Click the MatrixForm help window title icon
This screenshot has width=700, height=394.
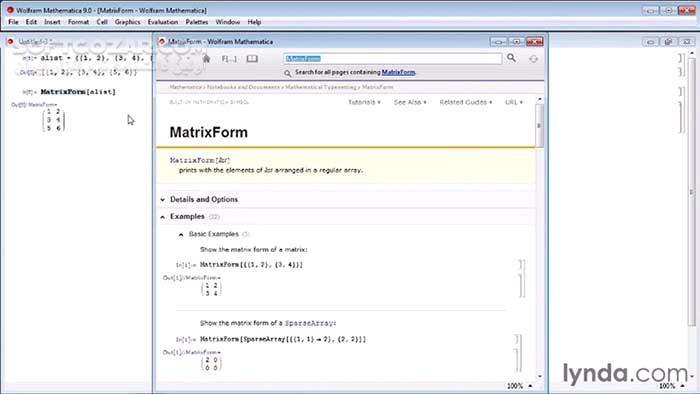tap(162, 41)
